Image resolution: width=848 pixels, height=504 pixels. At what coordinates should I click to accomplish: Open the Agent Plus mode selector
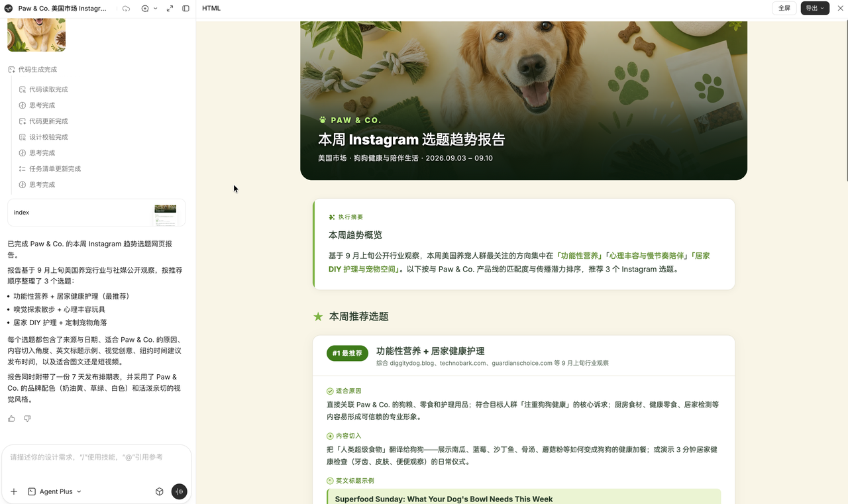pyautogui.click(x=55, y=491)
